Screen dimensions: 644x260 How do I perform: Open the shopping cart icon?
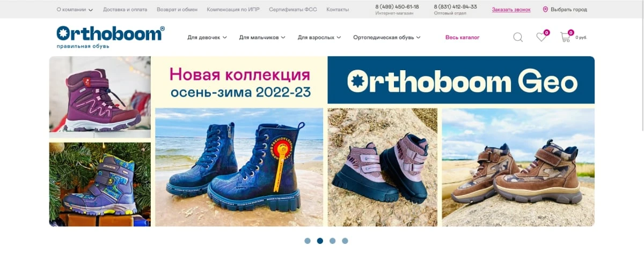coord(565,37)
